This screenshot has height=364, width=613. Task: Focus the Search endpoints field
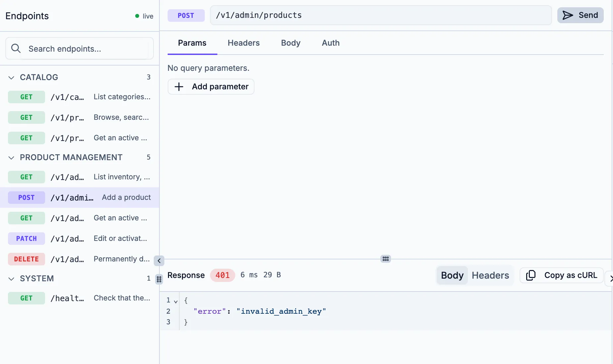coord(80,49)
